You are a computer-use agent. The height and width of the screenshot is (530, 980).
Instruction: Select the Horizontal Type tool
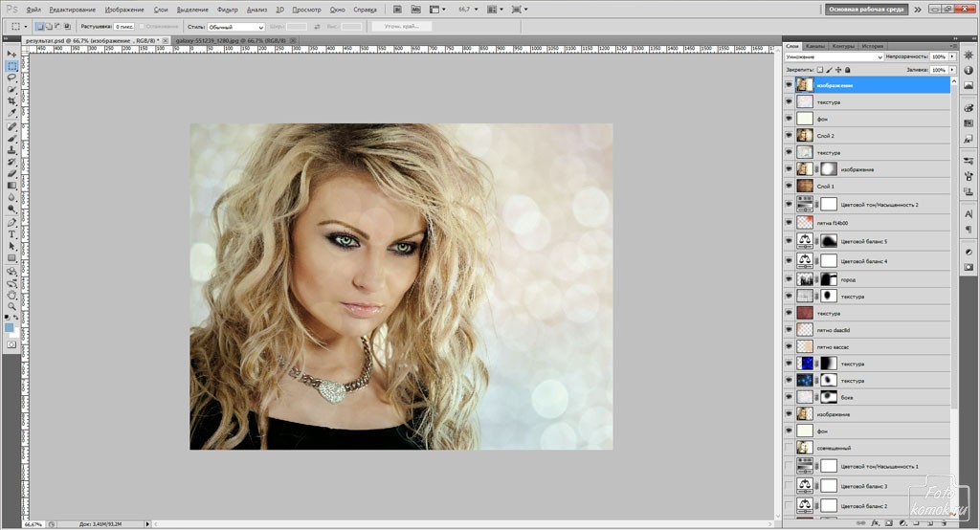tap(11, 233)
